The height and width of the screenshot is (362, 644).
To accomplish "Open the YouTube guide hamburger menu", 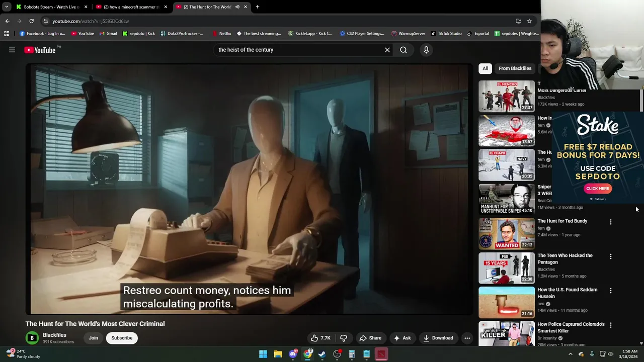I will click(x=12, y=50).
